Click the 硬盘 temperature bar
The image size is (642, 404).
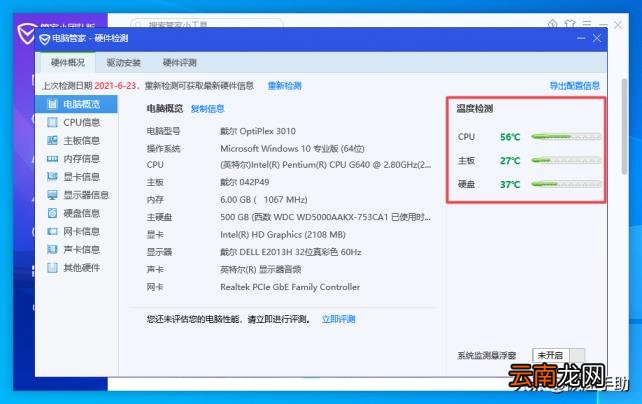click(x=566, y=184)
